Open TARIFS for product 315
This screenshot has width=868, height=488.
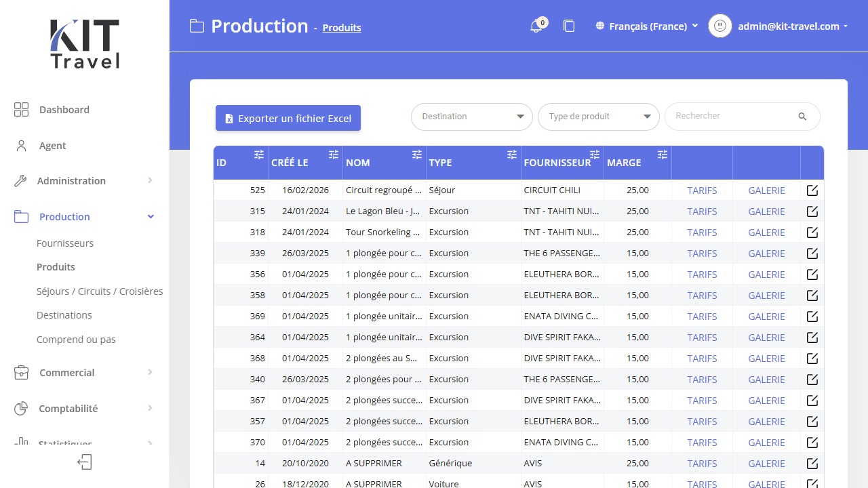[702, 211]
